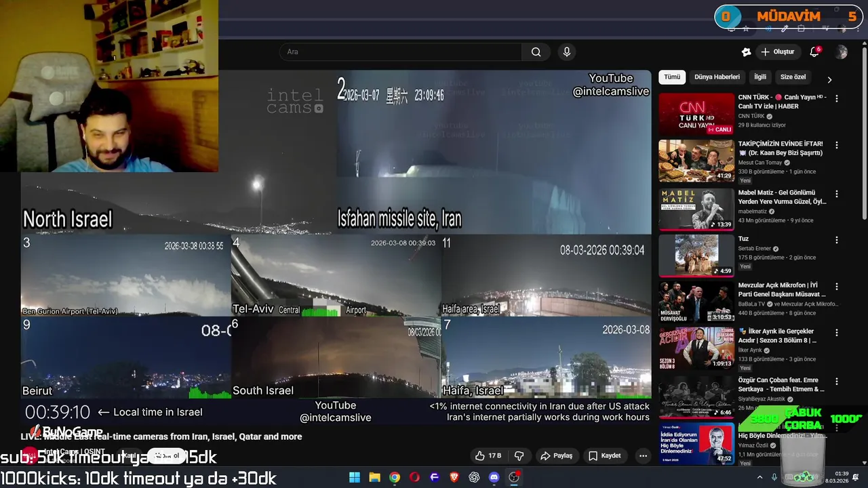Click the BaBaLa TV channel name
Image resolution: width=868 pixels, height=488 pixels.
751,304
